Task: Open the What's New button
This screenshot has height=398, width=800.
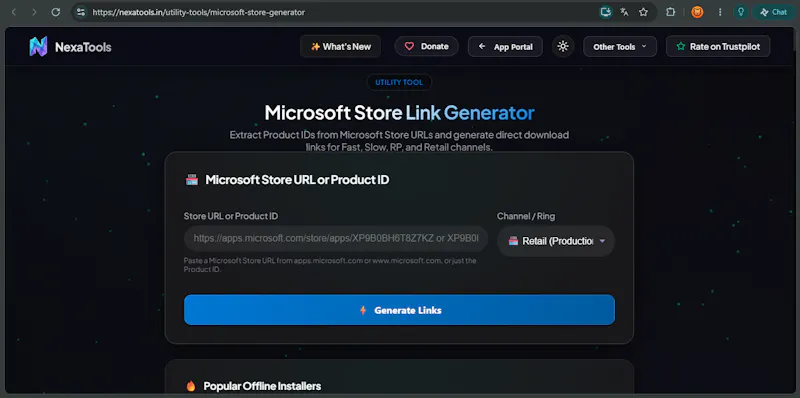Action: point(340,46)
